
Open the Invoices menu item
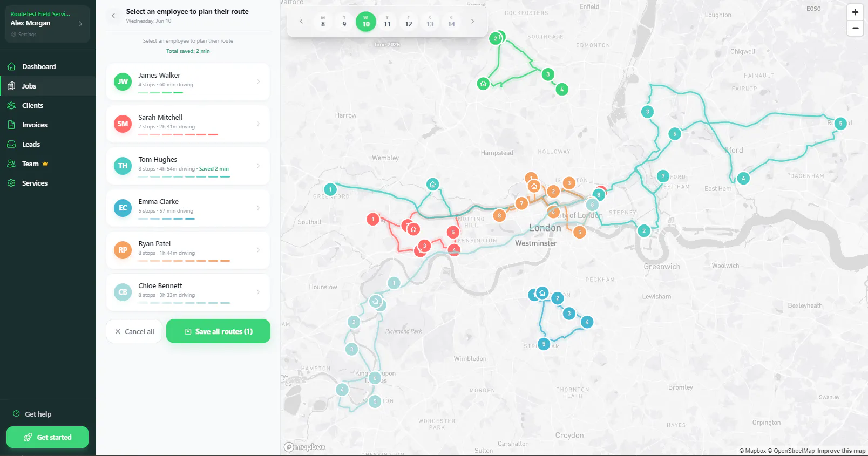(48, 125)
